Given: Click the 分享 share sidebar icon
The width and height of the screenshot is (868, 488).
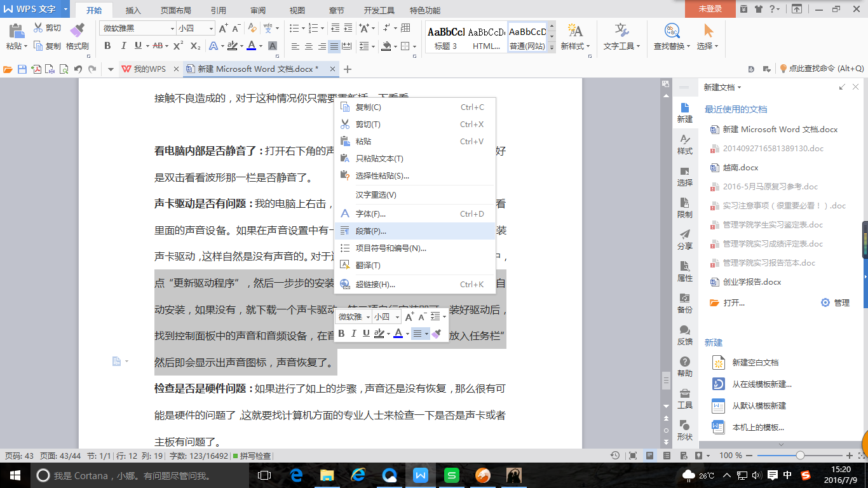Looking at the screenshot, I should [684, 240].
